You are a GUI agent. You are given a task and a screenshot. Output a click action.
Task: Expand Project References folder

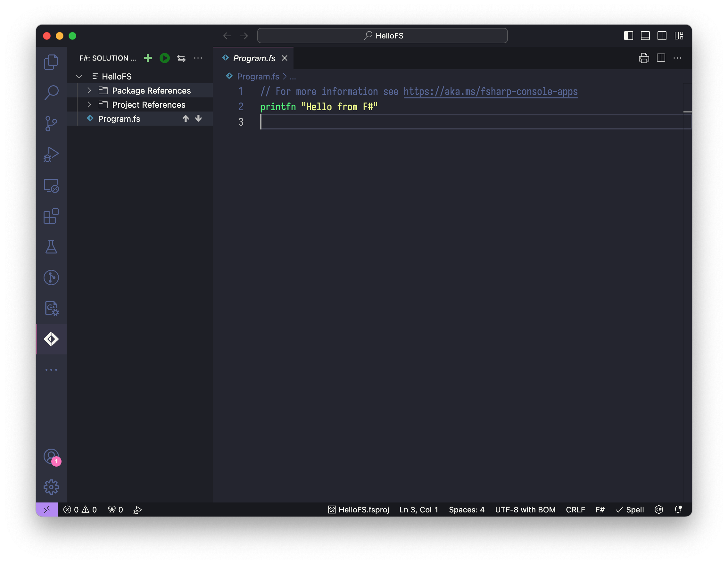[x=89, y=105]
